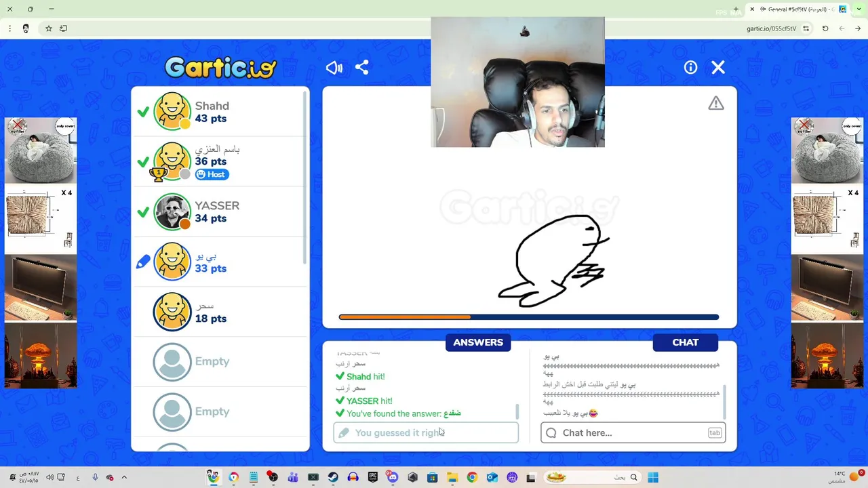The height and width of the screenshot is (488, 868).
Task: Open Discord from the taskbar
Action: [x=392, y=477]
